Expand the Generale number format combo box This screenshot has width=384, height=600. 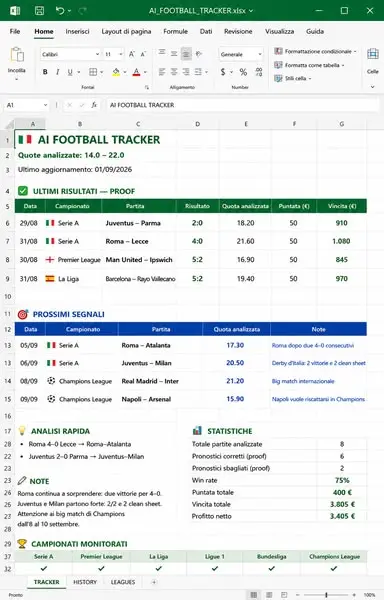(x=260, y=54)
